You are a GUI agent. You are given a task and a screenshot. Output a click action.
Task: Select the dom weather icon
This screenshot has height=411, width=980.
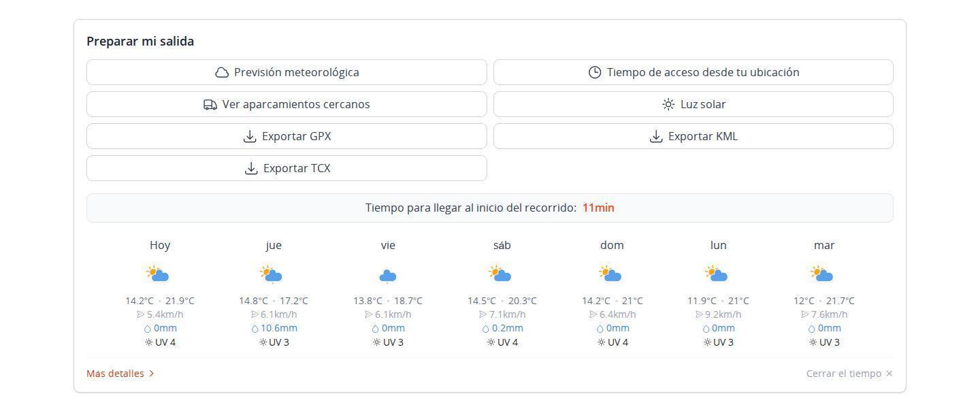[610, 274]
